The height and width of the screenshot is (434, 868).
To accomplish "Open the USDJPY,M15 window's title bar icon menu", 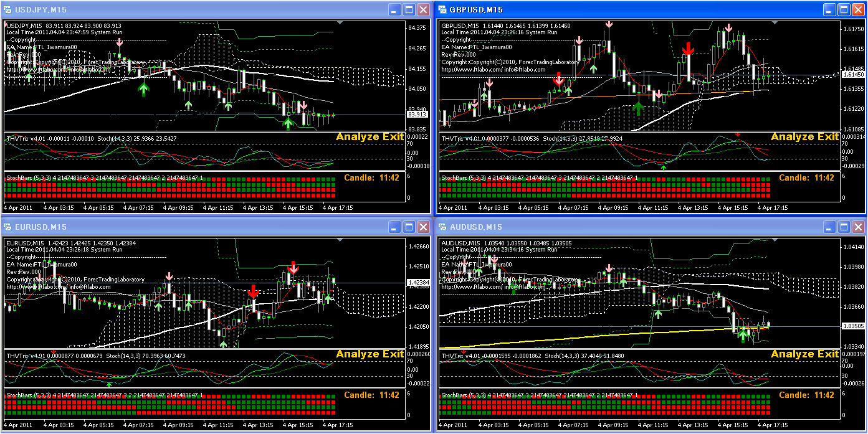I will [x=8, y=10].
